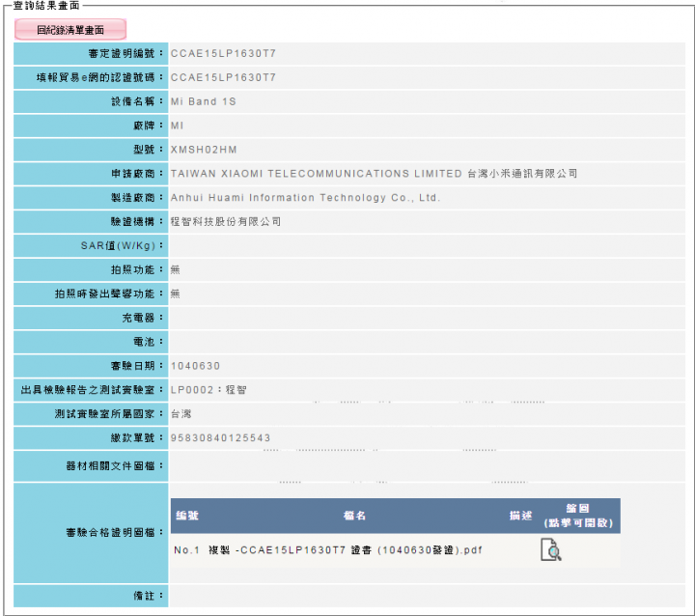Click the 檔名 column header
The height and width of the screenshot is (616, 695).
click(x=354, y=516)
